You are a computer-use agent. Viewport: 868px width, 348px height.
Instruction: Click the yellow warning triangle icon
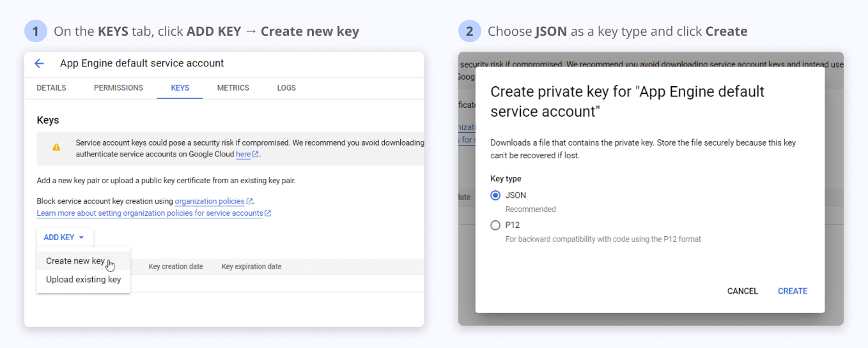56,148
